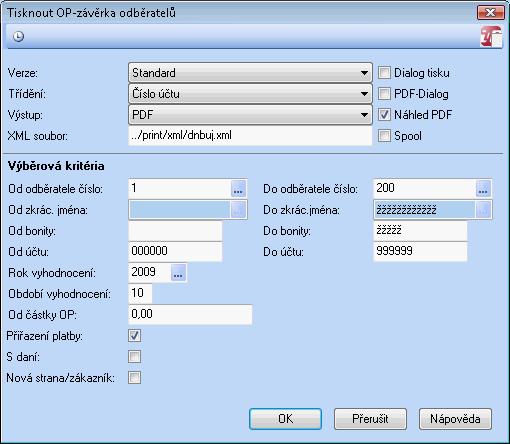The image size is (510, 444).
Task: Toggle the Přiřazení platby checkbox
Action: click(134, 336)
